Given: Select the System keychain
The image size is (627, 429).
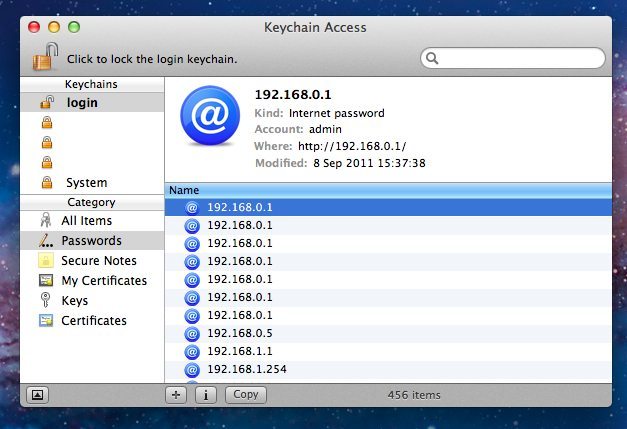Looking at the screenshot, I should (x=92, y=183).
